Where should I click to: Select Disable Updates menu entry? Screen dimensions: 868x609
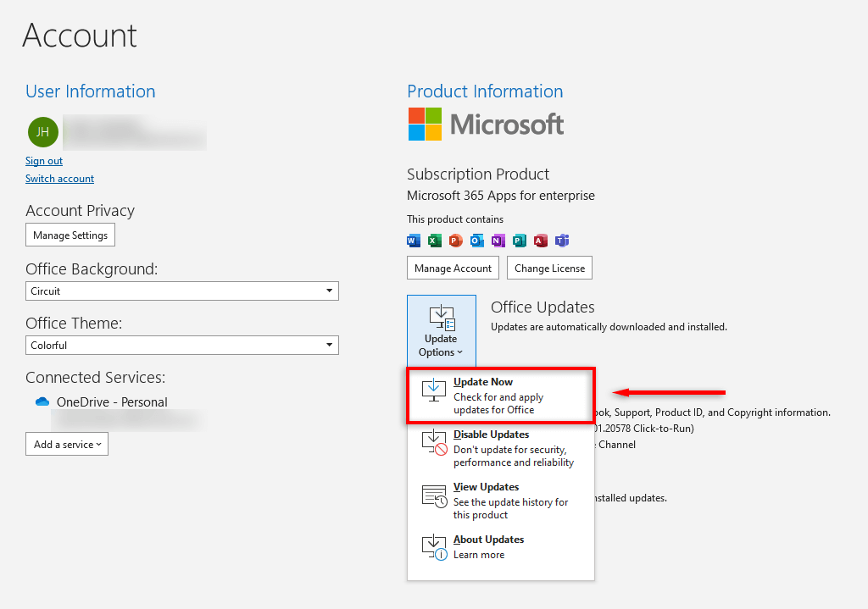(500, 449)
